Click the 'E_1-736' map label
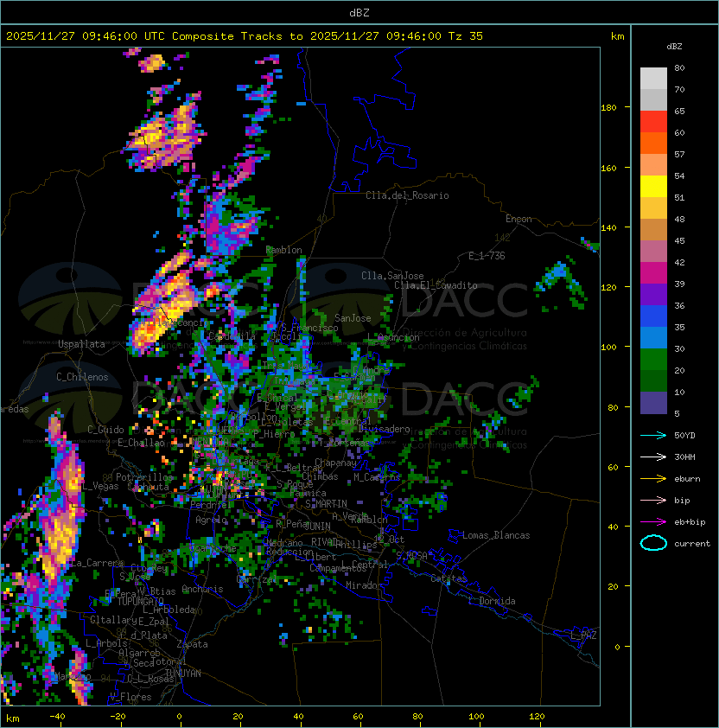The width and height of the screenshot is (719, 728). click(487, 256)
